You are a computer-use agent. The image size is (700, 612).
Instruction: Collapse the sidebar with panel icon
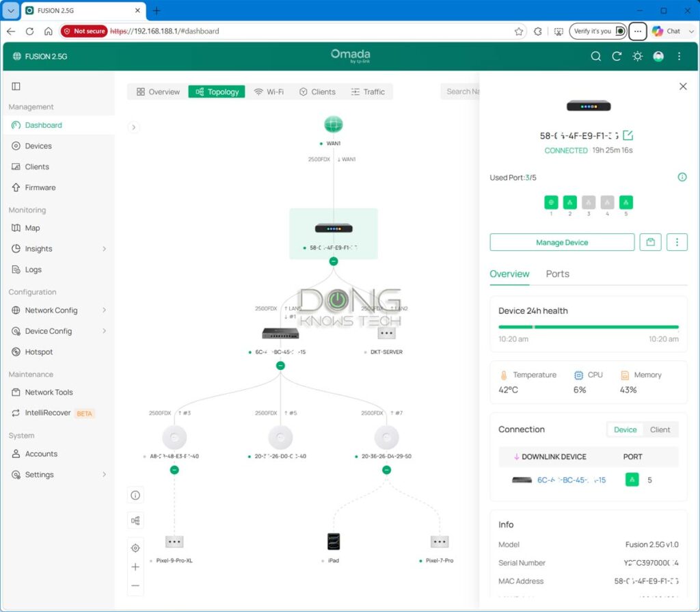(x=16, y=86)
